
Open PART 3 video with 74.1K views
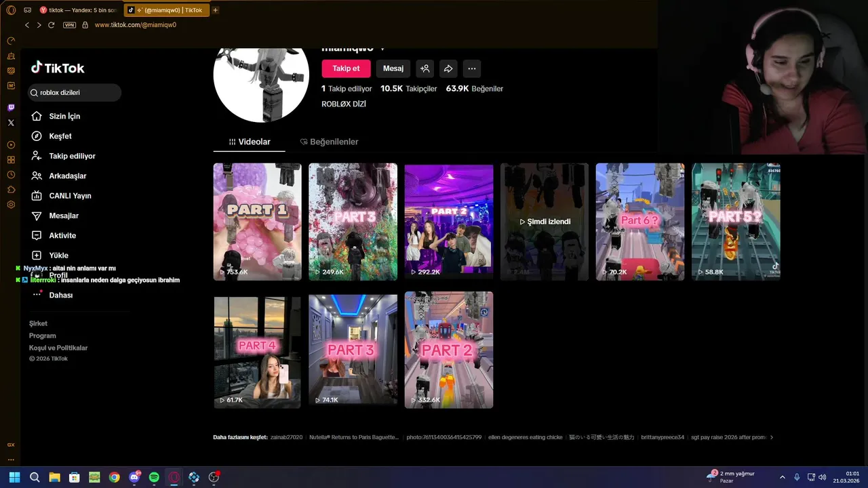click(x=353, y=351)
